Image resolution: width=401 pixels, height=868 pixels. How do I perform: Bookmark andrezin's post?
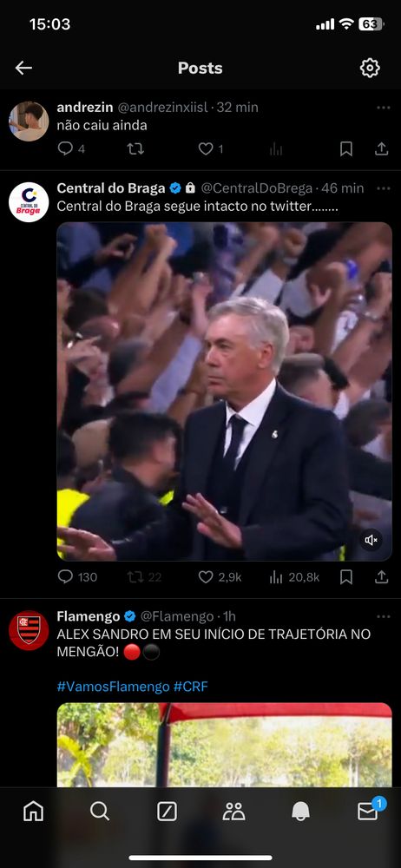tap(346, 148)
